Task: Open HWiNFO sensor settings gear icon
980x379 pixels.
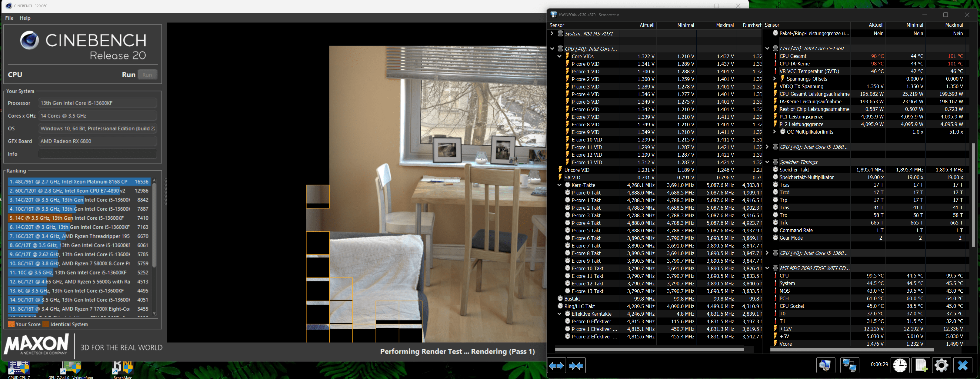Action: pyautogui.click(x=941, y=365)
